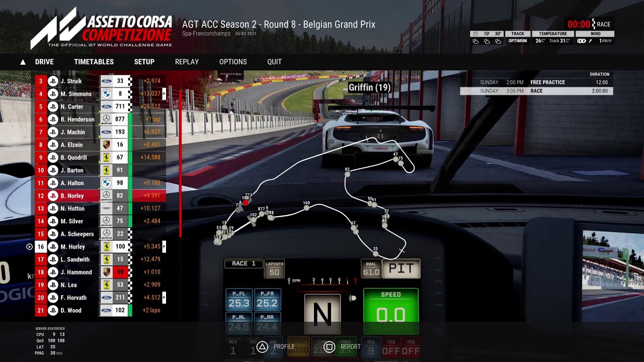644x362 pixels.
Task: Click the PlayStation icon next to M. Simmons
Action: coord(53,94)
